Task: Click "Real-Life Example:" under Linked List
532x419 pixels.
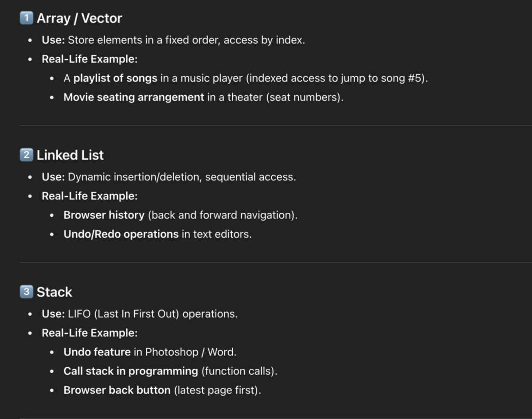Action: [90, 196]
